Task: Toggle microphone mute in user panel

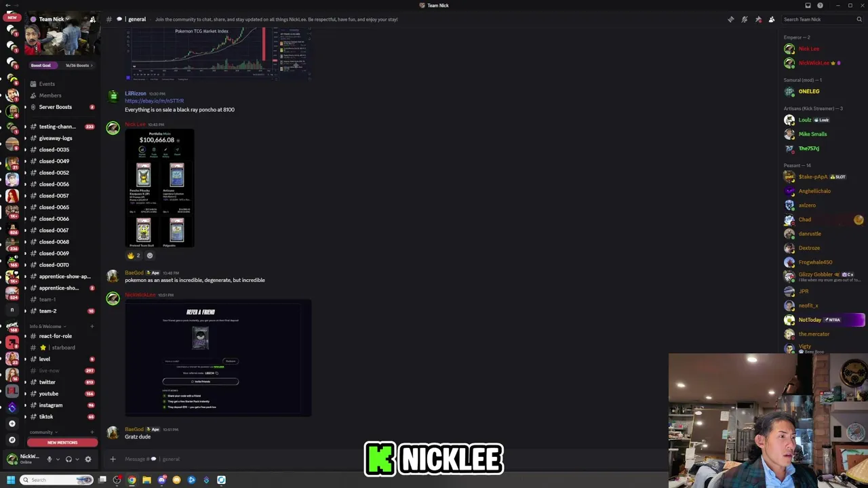Action: coord(49,459)
